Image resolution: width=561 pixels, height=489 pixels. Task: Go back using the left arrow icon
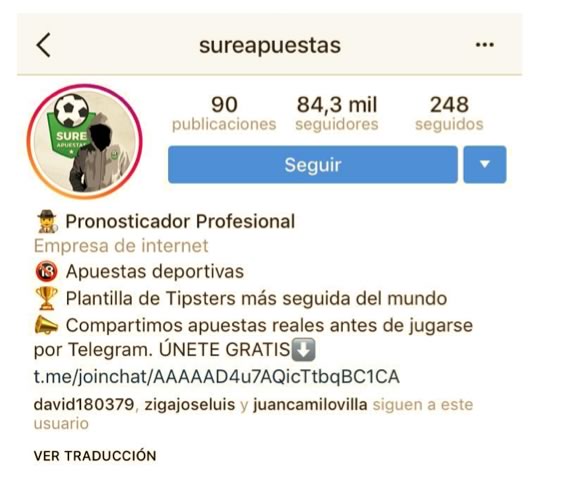pos(43,45)
